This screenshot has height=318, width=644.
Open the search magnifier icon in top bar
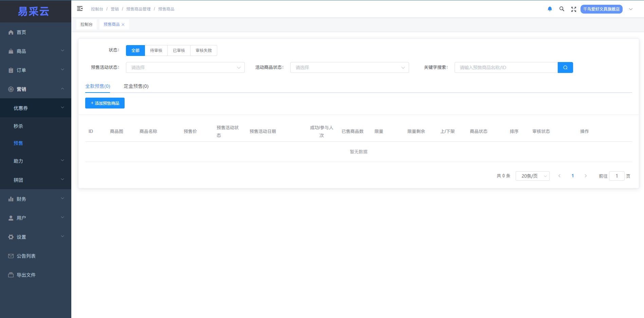click(562, 8)
